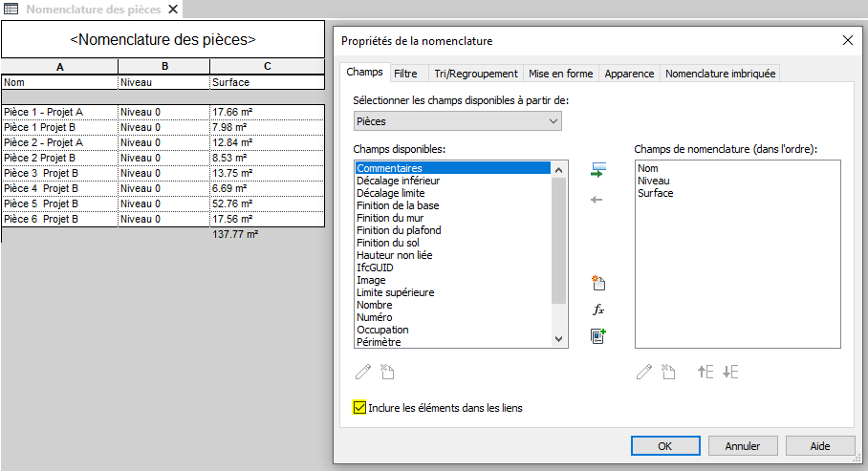Click the combine parameters icon
The width and height of the screenshot is (868, 471).
coord(598,336)
